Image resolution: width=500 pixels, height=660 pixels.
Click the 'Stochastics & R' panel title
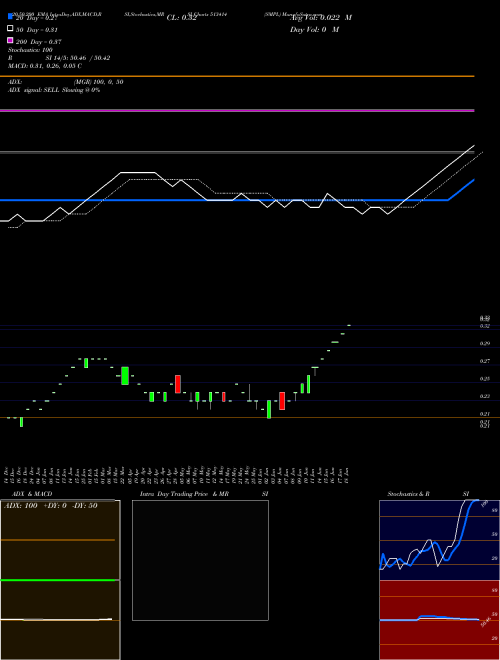[x=408, y=494]
